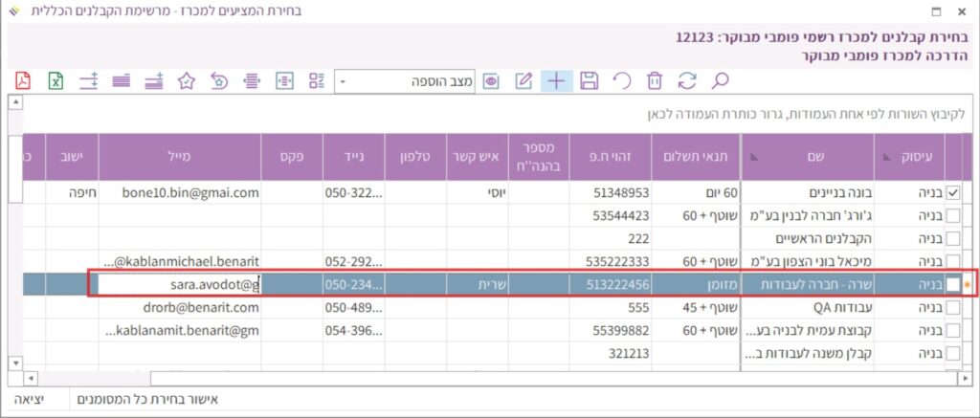
Task: Click the star favorites icon
Action: coord(187,80)
